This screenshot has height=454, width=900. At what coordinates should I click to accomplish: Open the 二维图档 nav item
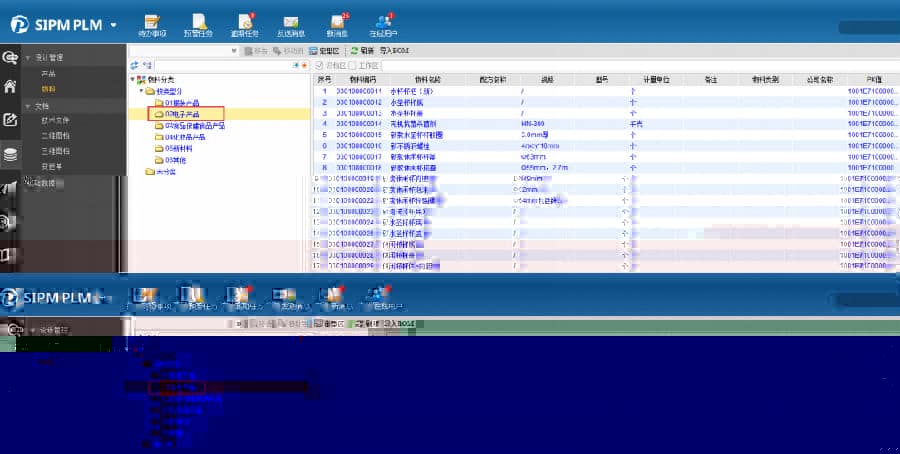pos(55,136)
